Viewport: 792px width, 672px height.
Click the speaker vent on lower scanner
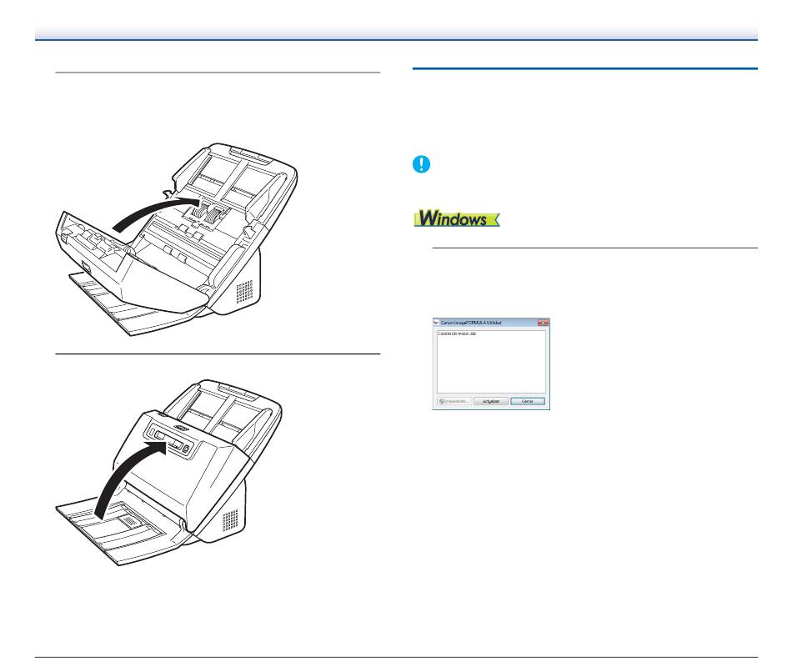230,520
